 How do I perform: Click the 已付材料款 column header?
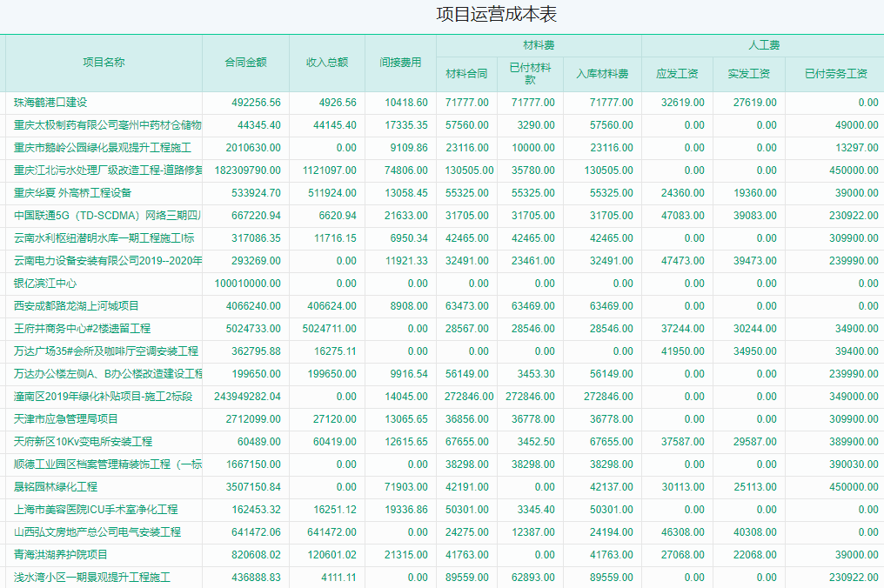[530, 74]
